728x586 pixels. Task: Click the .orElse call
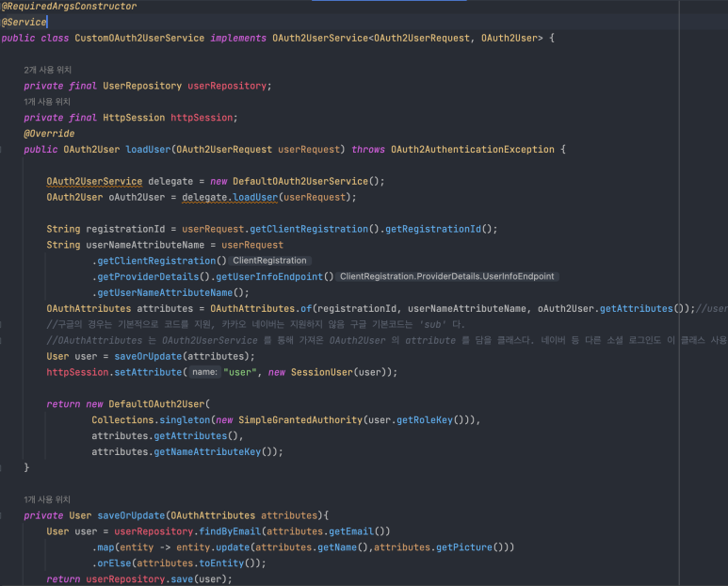[x=111, y=563]
